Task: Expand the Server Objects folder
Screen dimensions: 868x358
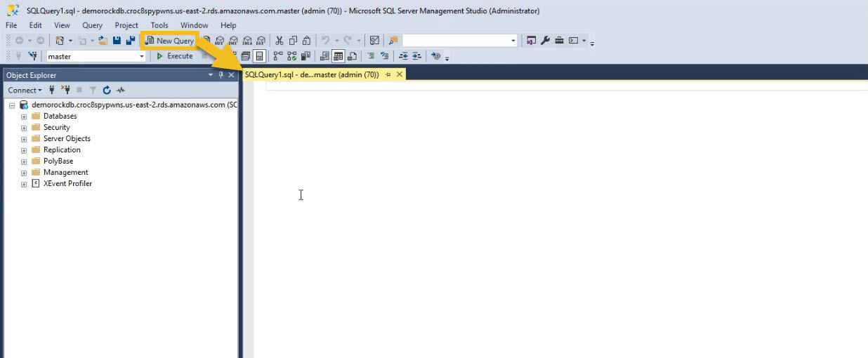Action: [x=24, y=139]
